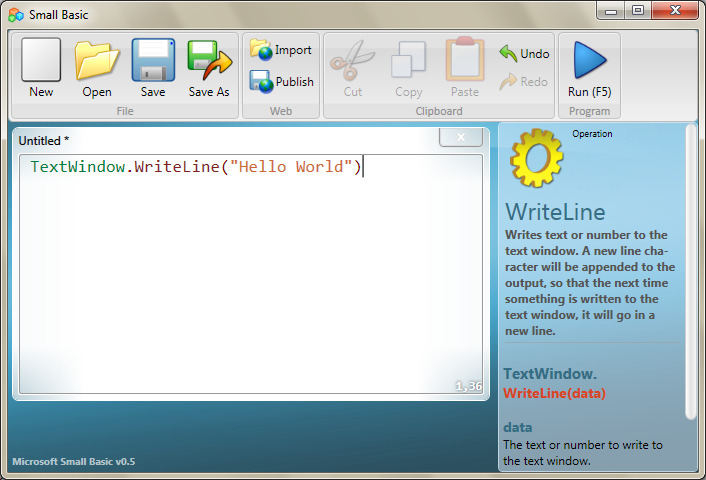Click the cursor position indicator 1,36
706x480 pixels.
(468, 386)
